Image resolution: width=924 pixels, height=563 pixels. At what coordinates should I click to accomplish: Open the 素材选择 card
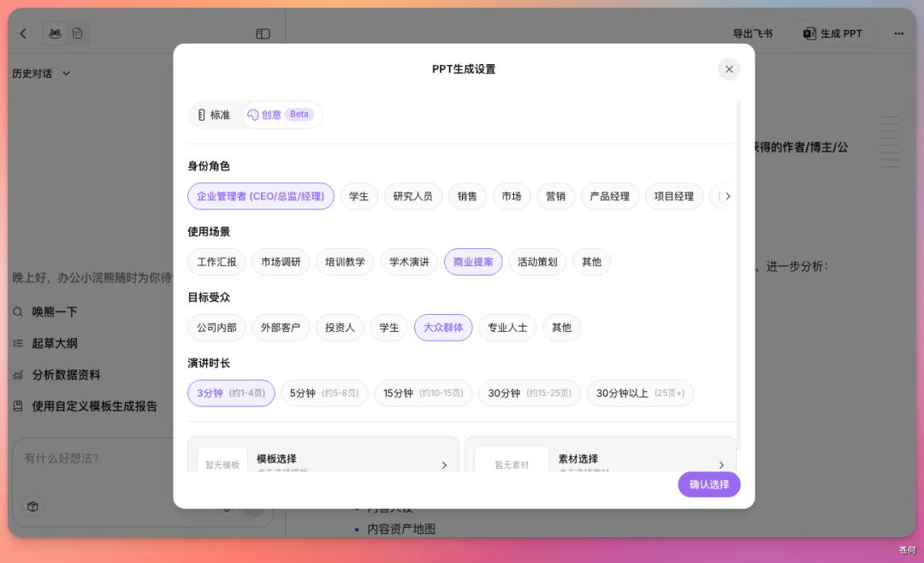pyautogui.click(x=601, y=455)
